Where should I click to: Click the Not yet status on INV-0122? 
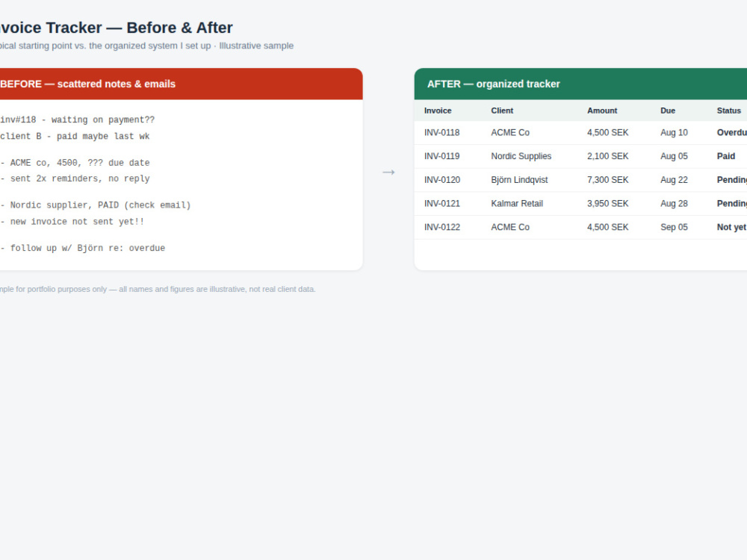click(x=732, y=227)
